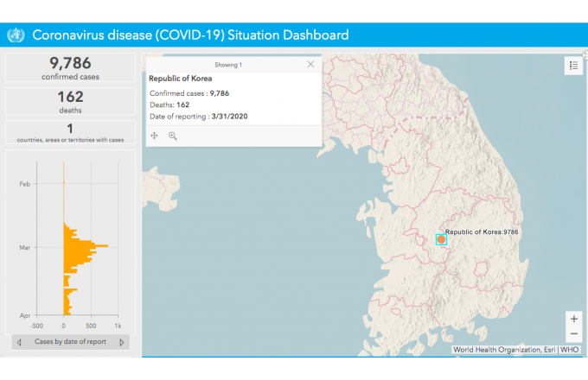Click the countries, areas or territories panel

(70, 132)
